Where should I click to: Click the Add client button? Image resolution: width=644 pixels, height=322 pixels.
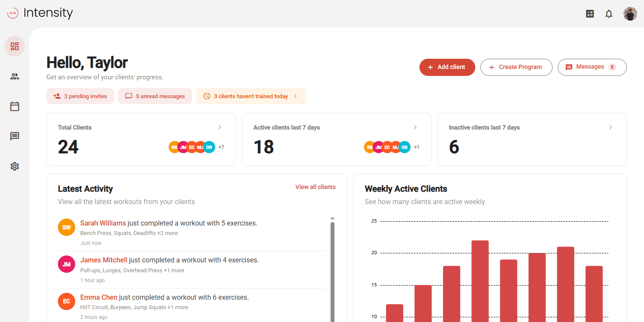447,67
